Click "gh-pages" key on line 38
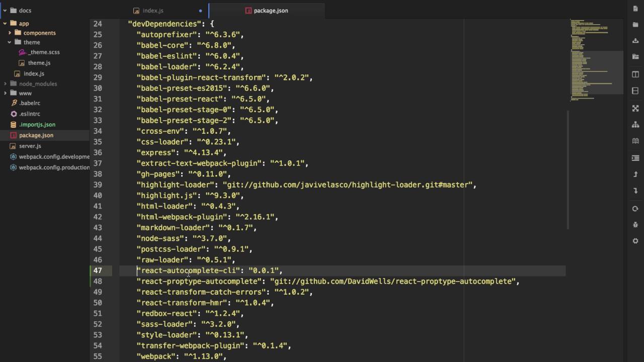Screen dimensions: 644x362 tap(158, 174)
